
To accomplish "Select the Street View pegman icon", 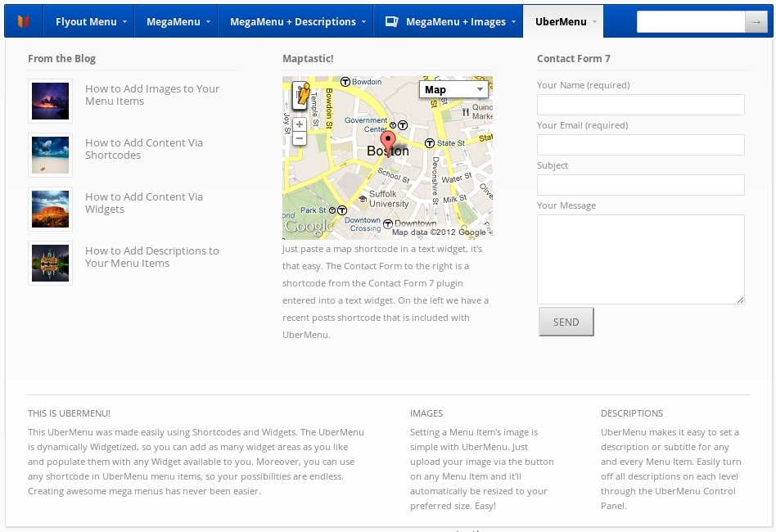I will 302,95.
